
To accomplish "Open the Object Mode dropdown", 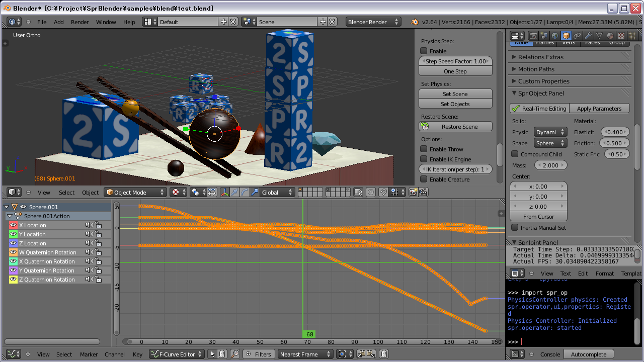I will coord(135,192).
